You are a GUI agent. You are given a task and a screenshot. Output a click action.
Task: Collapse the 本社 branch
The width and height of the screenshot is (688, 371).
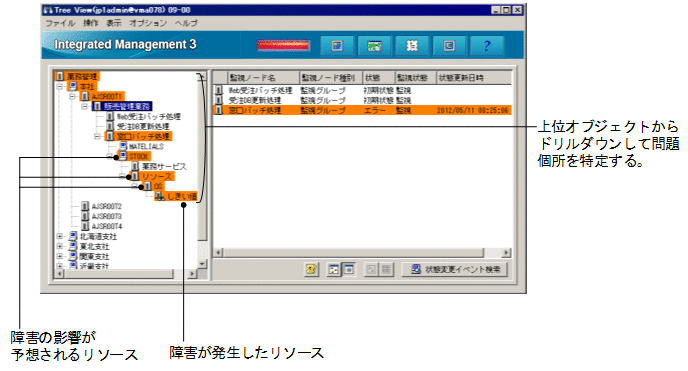(60, 86)
